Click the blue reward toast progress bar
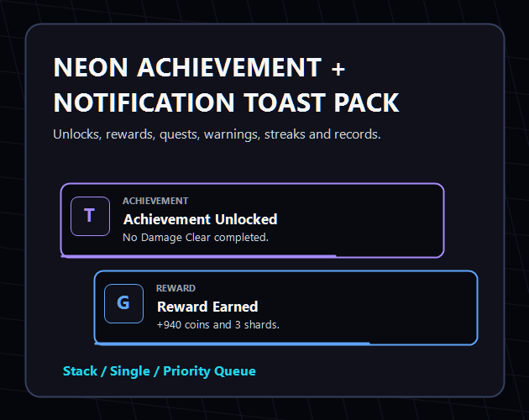529x420 pixels. pyautogui.click(x=233, y=344)
